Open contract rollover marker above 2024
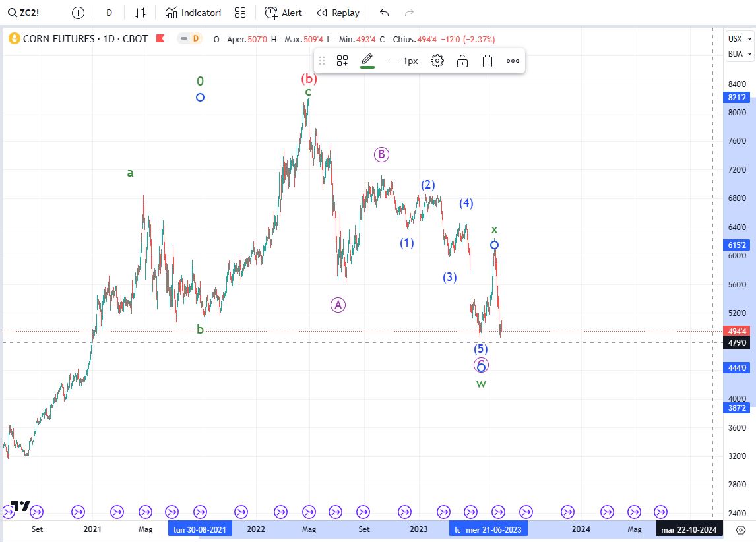The image size is (756, 542). click(x=567, y=512)
